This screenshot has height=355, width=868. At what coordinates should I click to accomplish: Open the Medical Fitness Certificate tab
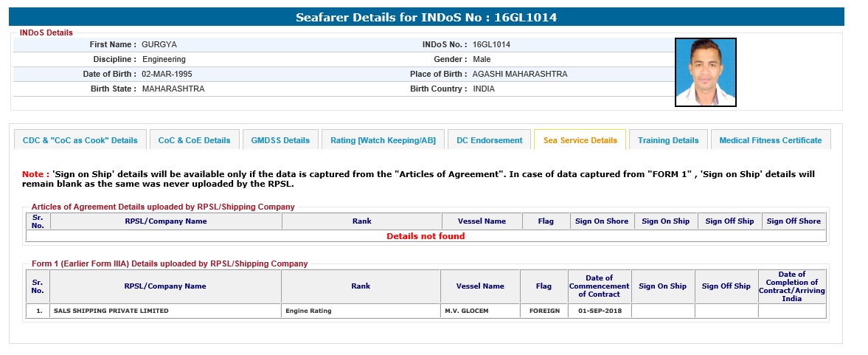tap(770, 140)
